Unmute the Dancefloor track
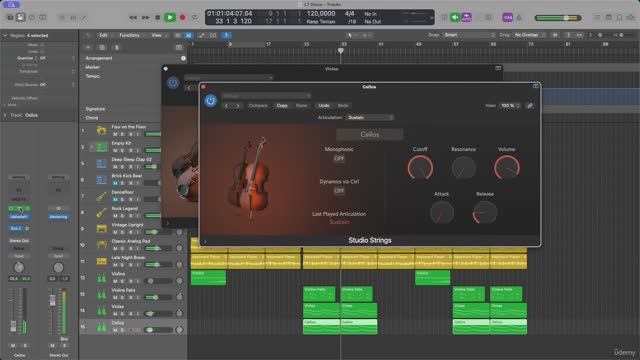The height and width of the screenshot is (360, 640). point(115,200)
